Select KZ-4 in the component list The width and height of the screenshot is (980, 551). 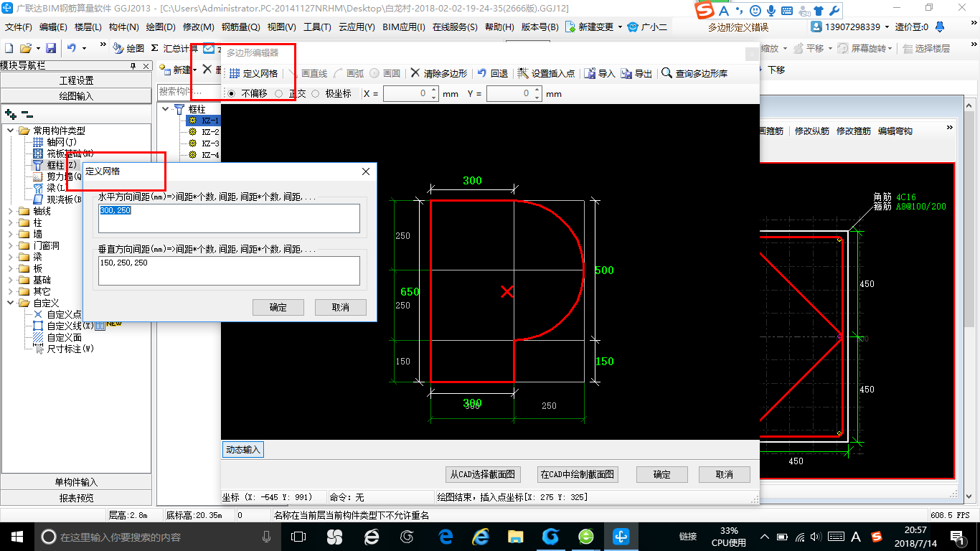tap(204, 155)
